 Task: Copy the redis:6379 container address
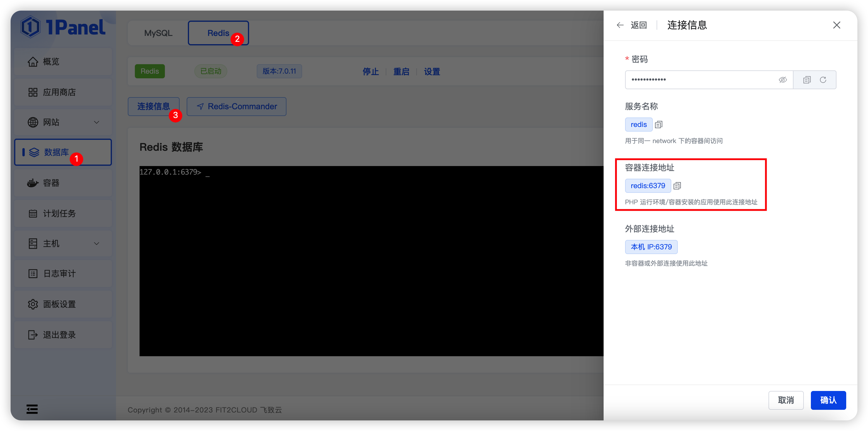tap(677, 185)
